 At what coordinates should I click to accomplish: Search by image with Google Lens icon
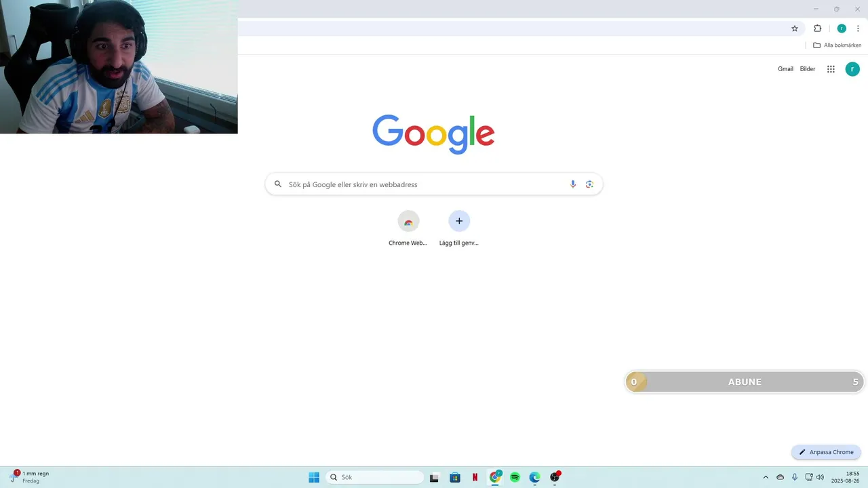tap(589, 184)
